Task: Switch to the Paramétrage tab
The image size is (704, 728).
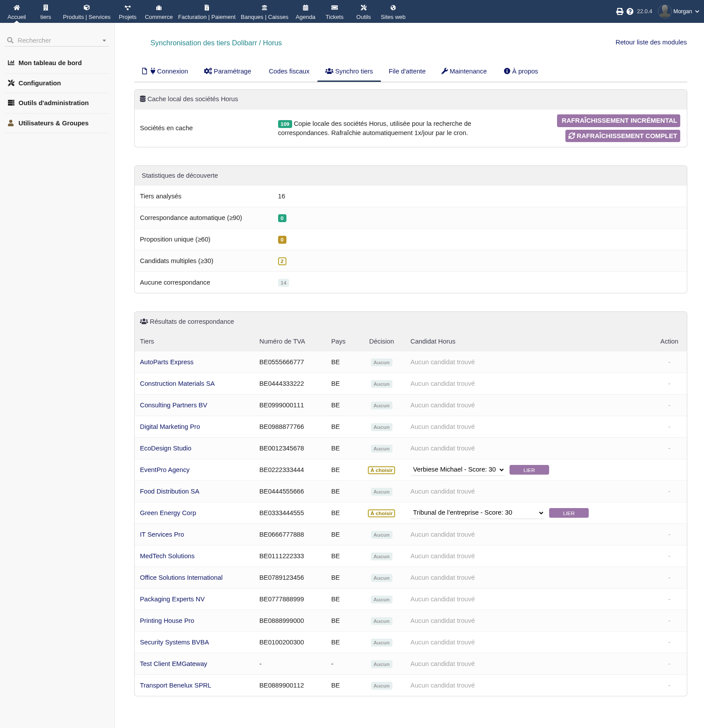Action: 227,71
